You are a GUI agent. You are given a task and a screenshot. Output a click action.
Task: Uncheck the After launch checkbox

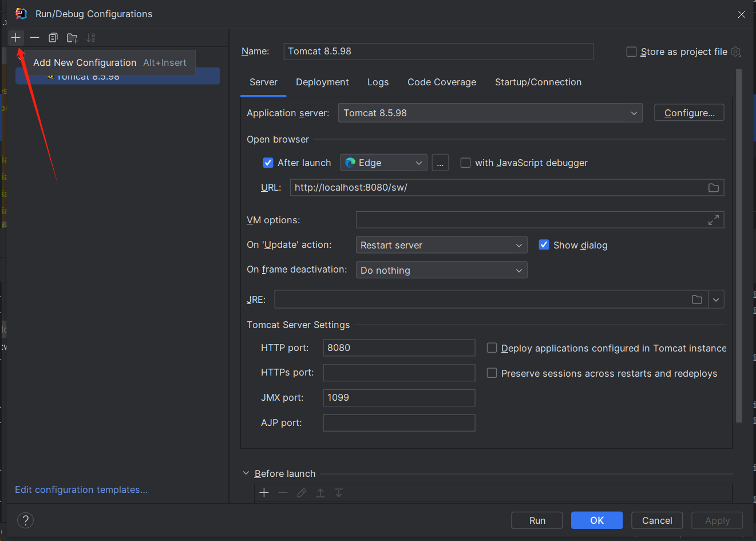point(268,163)
